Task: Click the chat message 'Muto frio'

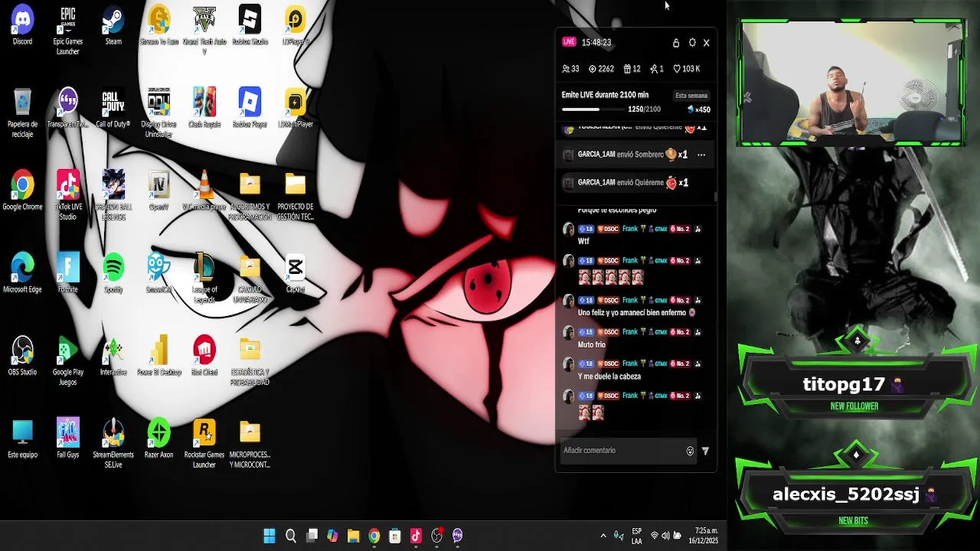Action: (x=592, y=345)
